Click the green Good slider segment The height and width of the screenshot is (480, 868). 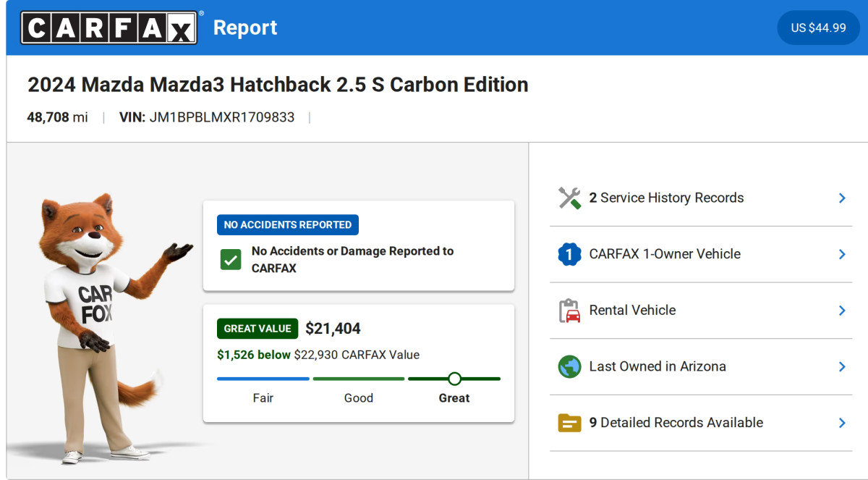[x=359, y=379]
